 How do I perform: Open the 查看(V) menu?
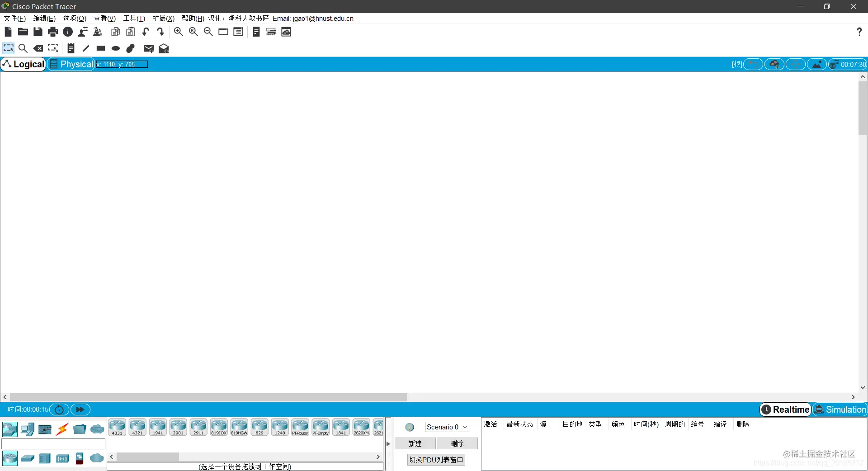coord(105,19)
